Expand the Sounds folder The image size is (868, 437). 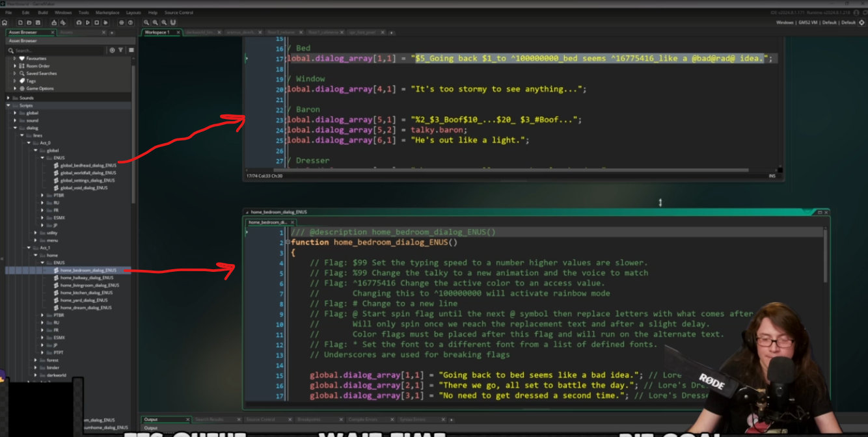[8, 98]
